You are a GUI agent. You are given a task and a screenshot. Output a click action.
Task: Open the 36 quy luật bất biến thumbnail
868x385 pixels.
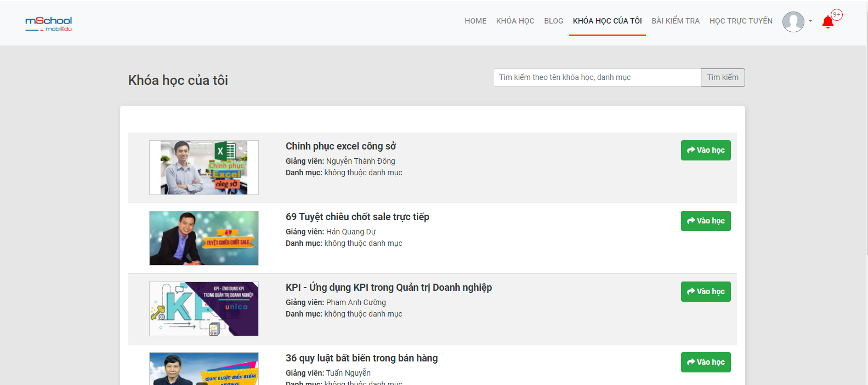click(204, 369)
